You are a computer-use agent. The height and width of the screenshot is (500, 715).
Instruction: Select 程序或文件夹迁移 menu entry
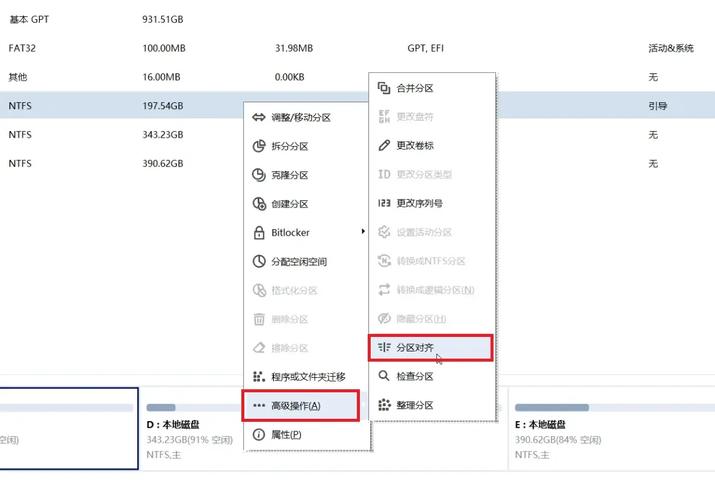click(306, 376)
